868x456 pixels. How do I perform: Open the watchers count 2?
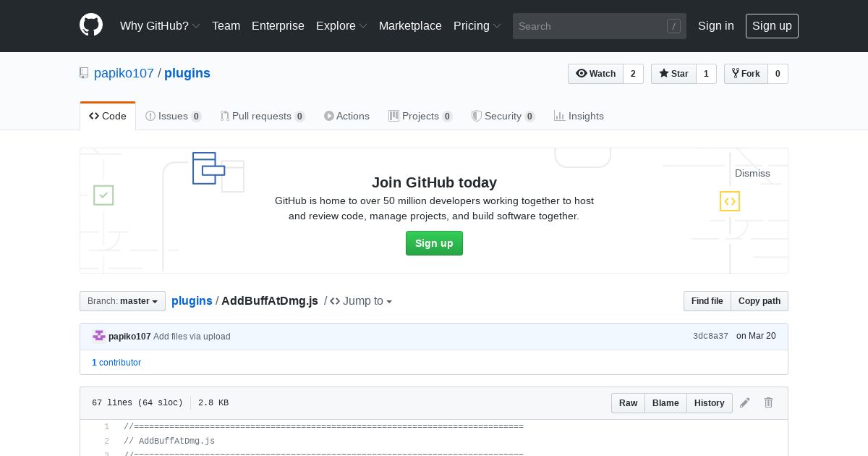633,74
